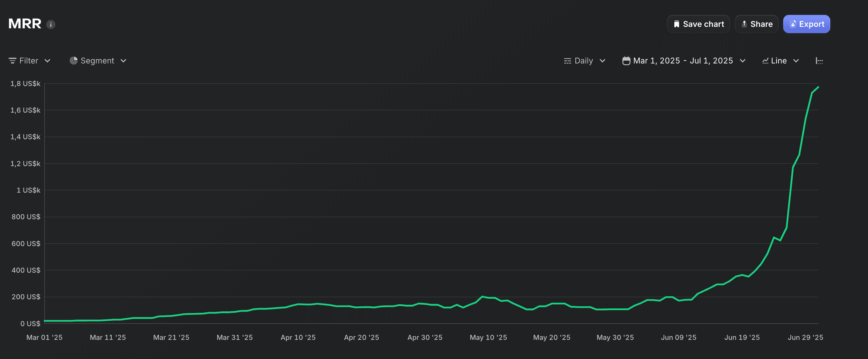
Task: Open the Daily interval dropdown
Action: 603,61
